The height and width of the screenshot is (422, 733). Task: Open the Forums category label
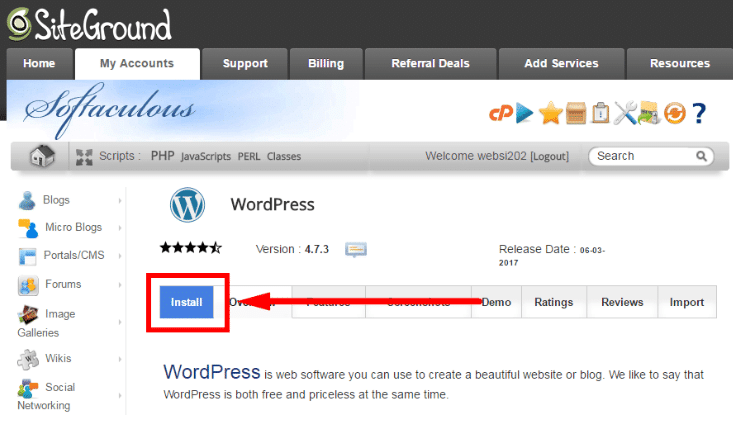[63, 284]
